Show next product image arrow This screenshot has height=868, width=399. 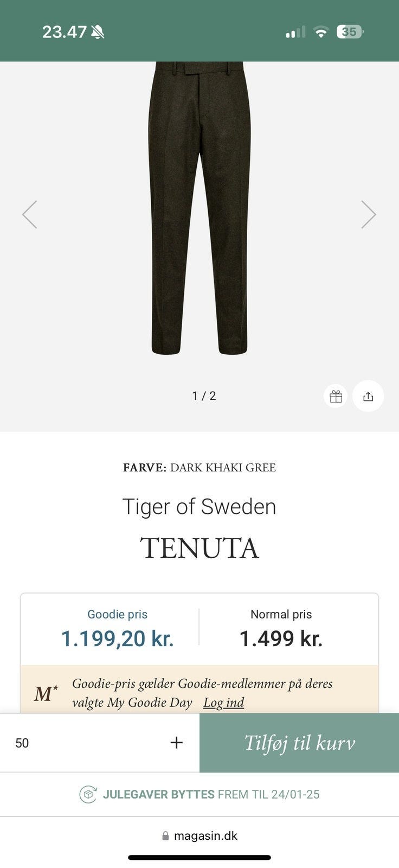coord(369,214)
